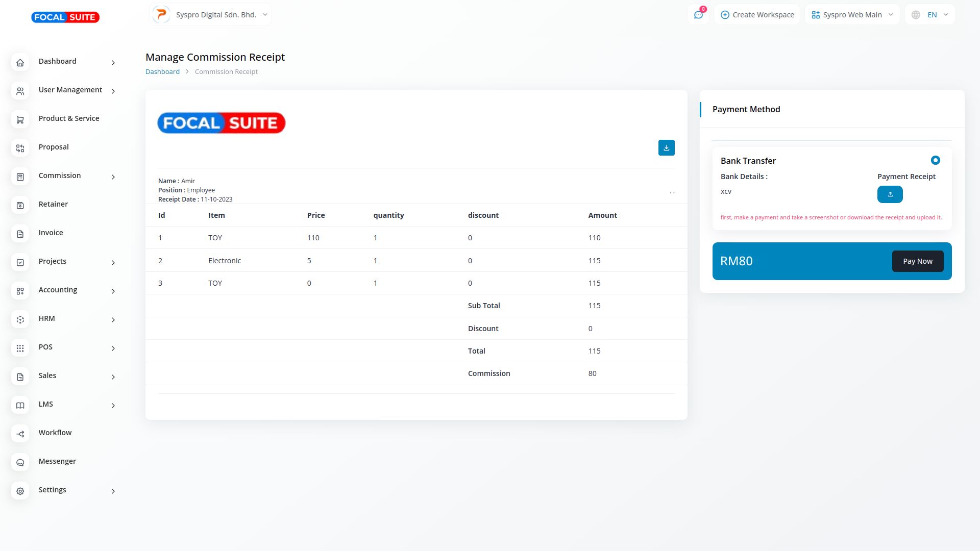Open the Syspro Digital Sdn. Bhd. company dropdown
Viewport: 980px width, 551px height.
211,15
